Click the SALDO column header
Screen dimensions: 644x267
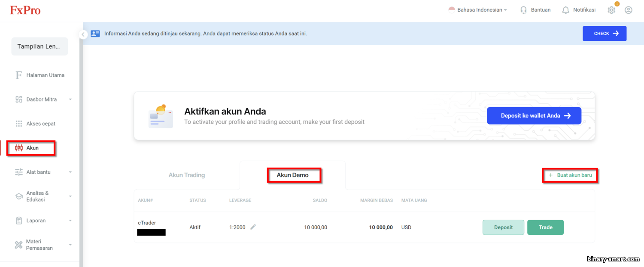coord(320,200)
